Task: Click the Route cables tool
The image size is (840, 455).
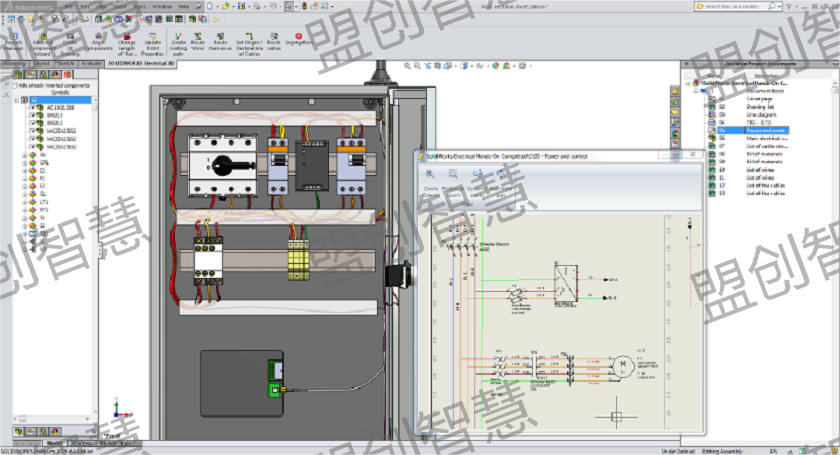Action: (x=274, y=42)
